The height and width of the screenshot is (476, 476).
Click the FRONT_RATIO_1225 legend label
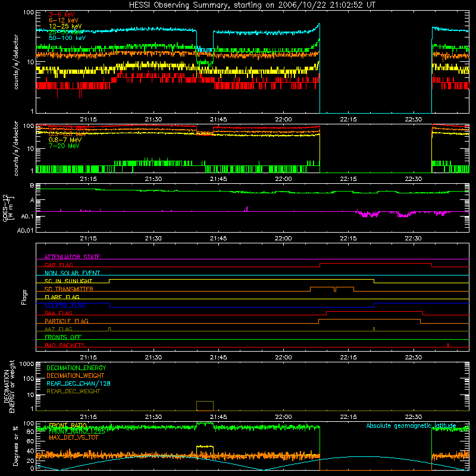click(x=77, y=431)
